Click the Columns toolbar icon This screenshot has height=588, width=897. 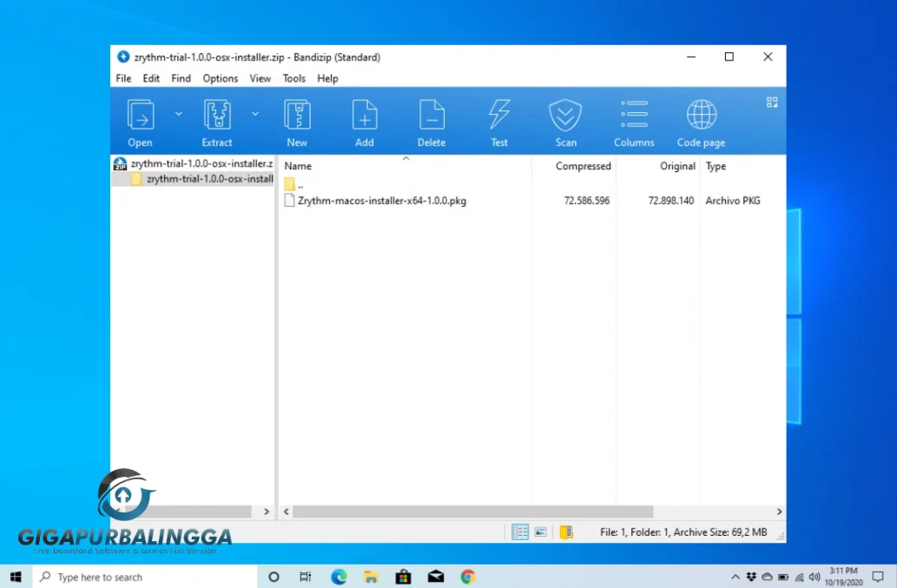[x=634, y=115]
